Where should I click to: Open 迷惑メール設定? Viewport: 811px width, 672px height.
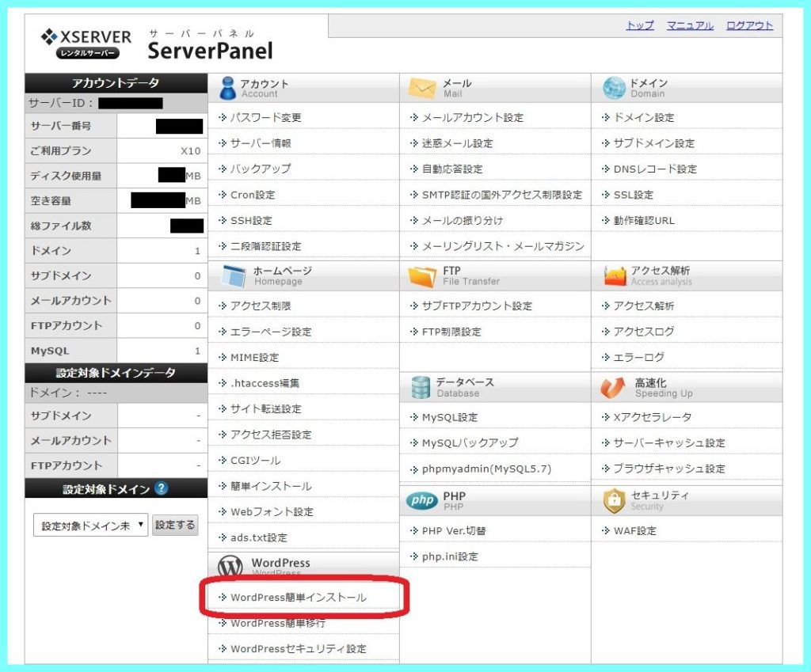457,143
